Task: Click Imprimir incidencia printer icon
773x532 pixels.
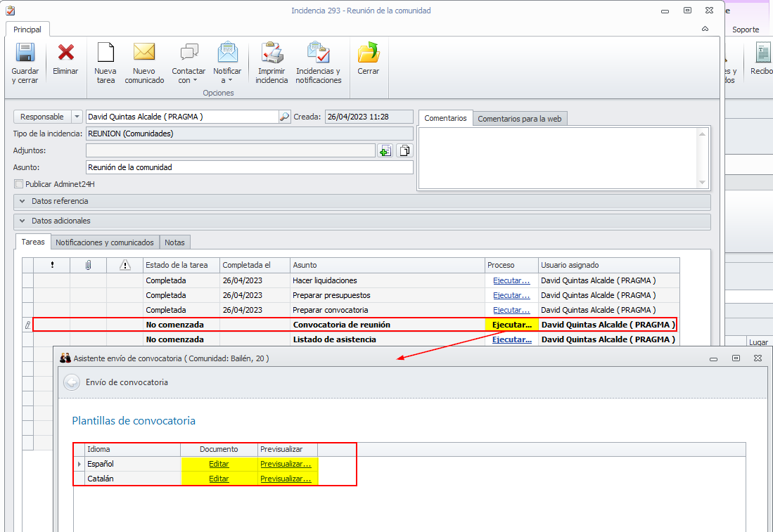Action: click(x=271, y=53)
